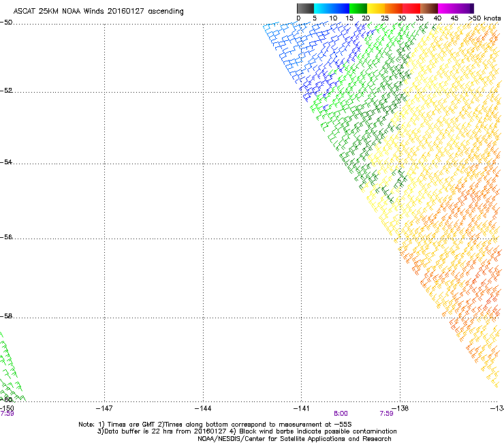
Task: Click the '45' legend scale label
Action: [454, 18]
